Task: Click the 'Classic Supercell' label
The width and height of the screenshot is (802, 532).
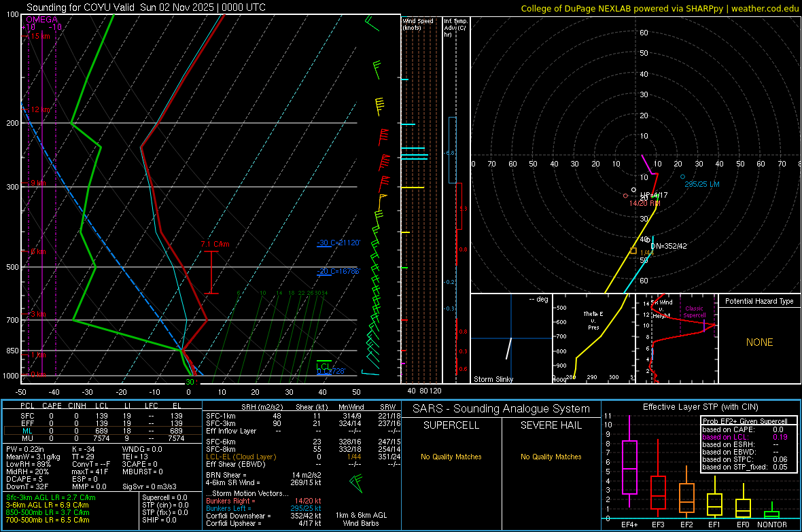Action: click(x=694, y=312)
